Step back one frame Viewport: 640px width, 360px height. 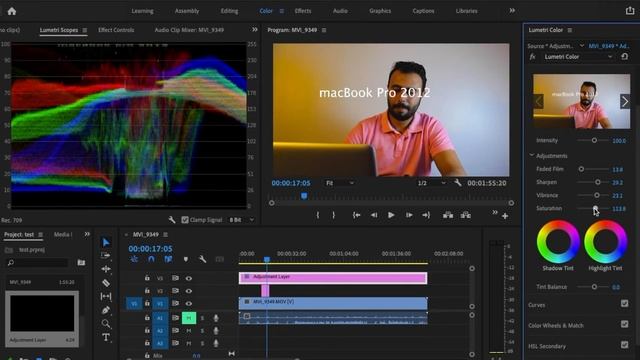click(373, 215)
